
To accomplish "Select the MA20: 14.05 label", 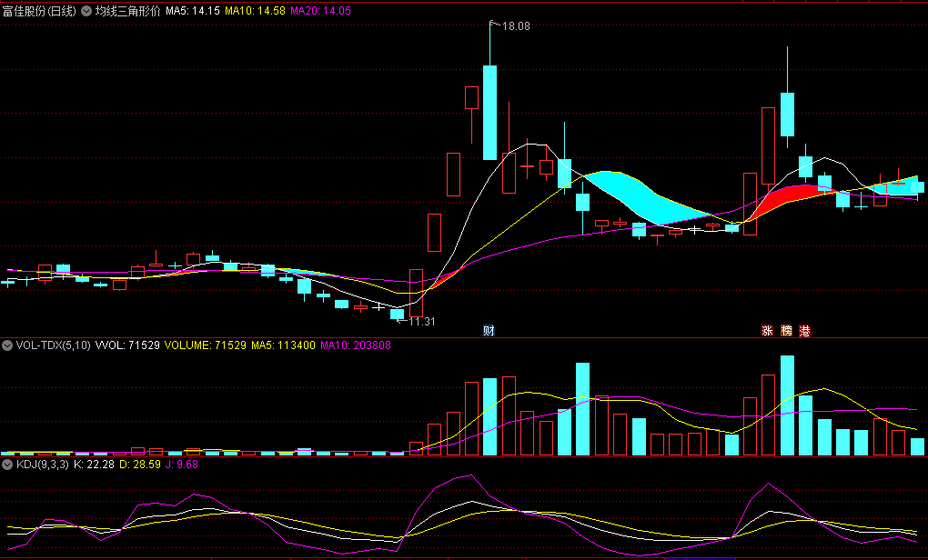I will pyautogui.click(x=321, y=11).
